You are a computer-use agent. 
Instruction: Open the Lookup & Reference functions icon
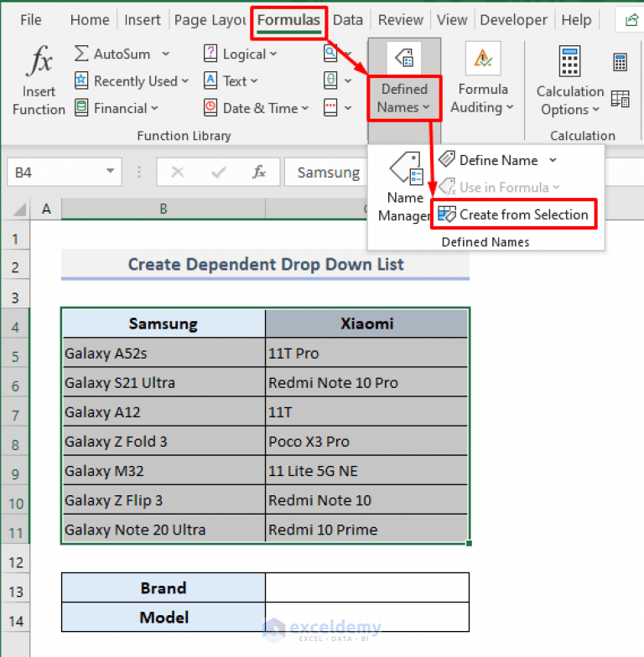330,54
